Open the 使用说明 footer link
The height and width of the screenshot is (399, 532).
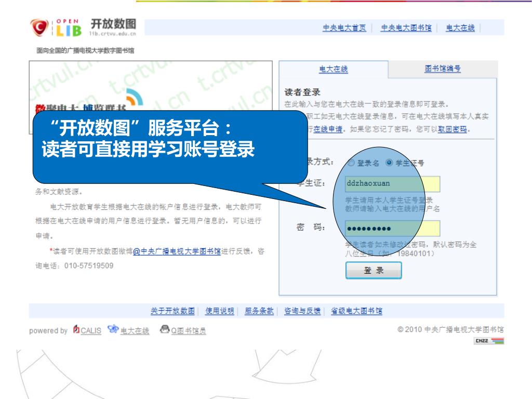[x=220, y=311]
